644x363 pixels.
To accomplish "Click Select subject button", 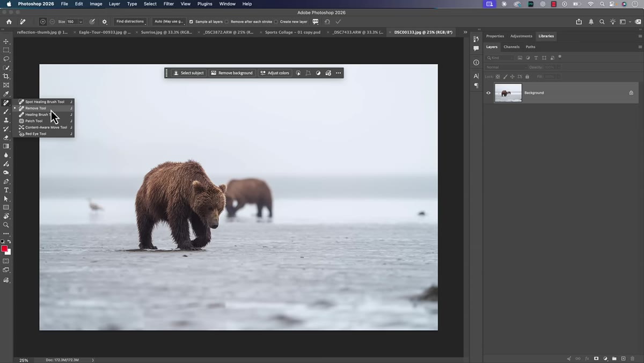I will pos(188,73).
